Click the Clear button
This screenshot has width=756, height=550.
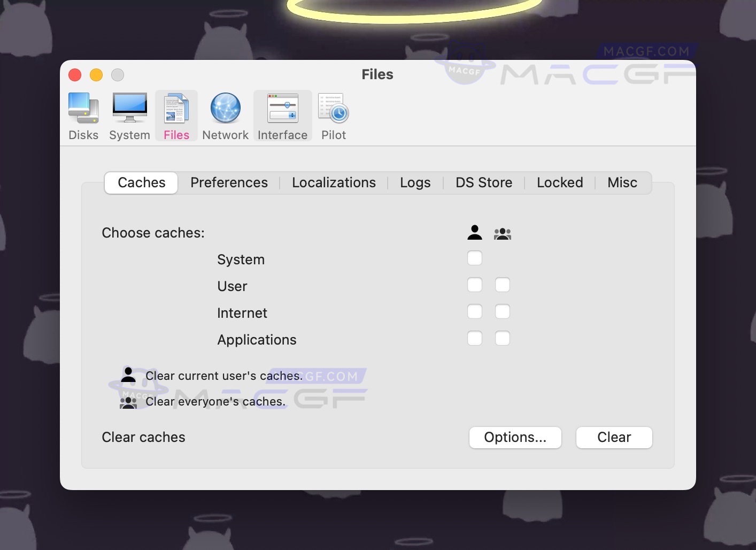point(614,437)
